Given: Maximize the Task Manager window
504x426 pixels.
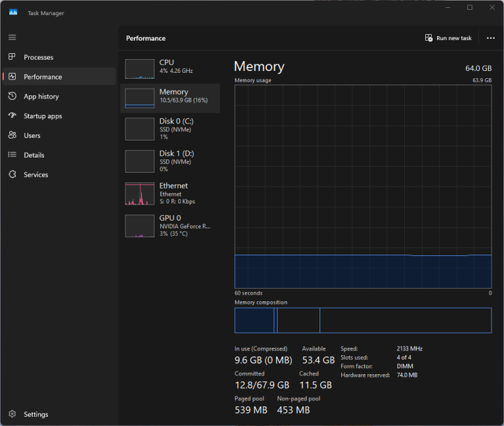Looking at the screenshot, I should coord(469,7).
